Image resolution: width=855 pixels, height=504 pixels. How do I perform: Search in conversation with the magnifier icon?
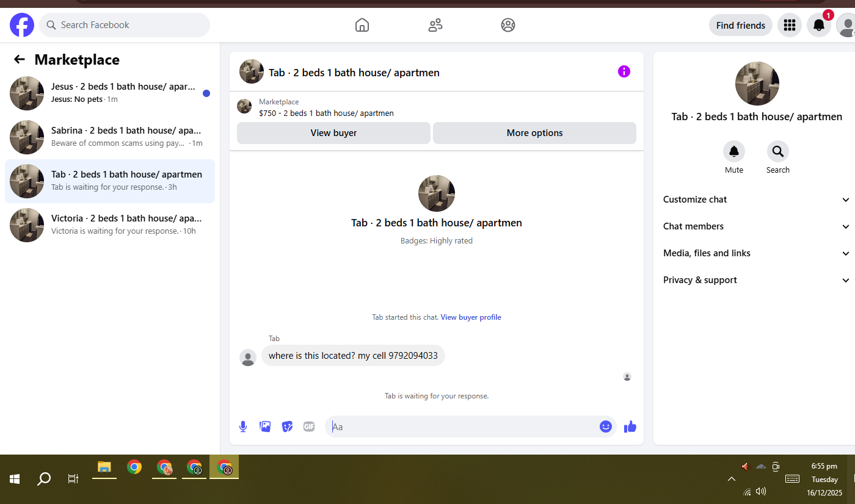tap(778, 151)
